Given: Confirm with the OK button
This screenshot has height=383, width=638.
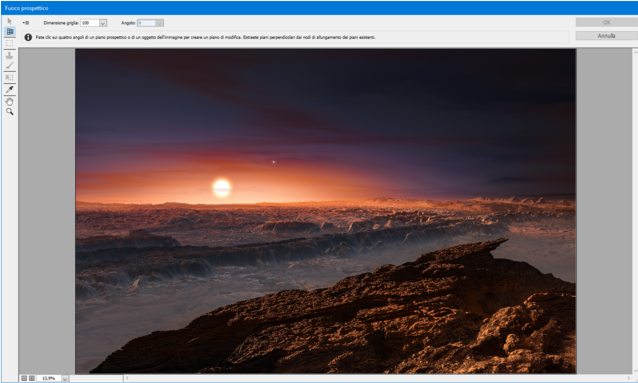Looking at the screenshot, I should pos(606,22).
